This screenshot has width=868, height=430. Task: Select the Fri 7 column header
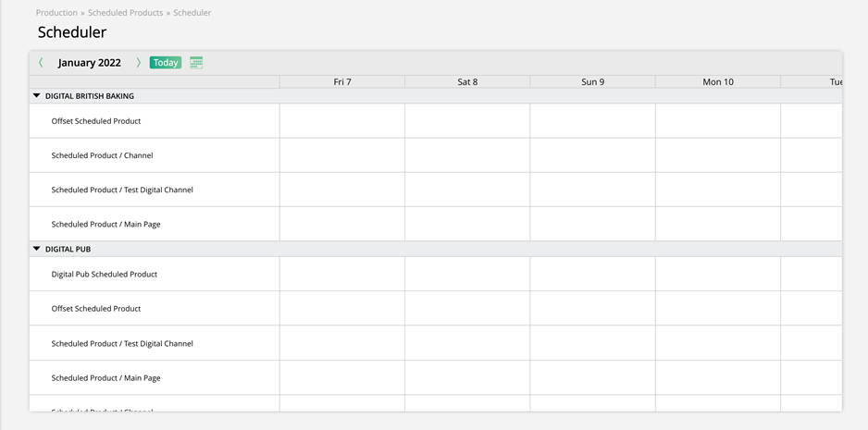(x=342, y=82)
